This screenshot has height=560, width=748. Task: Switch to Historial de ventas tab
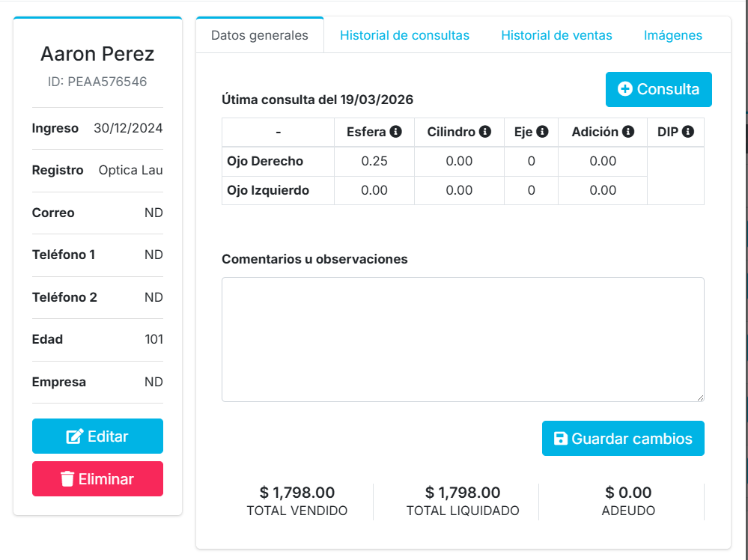(x=556, y=35)
